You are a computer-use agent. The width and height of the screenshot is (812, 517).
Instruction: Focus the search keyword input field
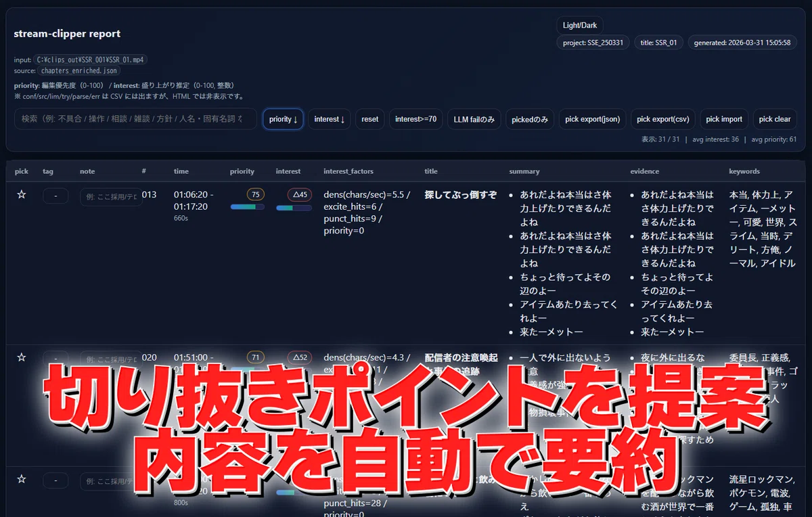tap(135, 119)
